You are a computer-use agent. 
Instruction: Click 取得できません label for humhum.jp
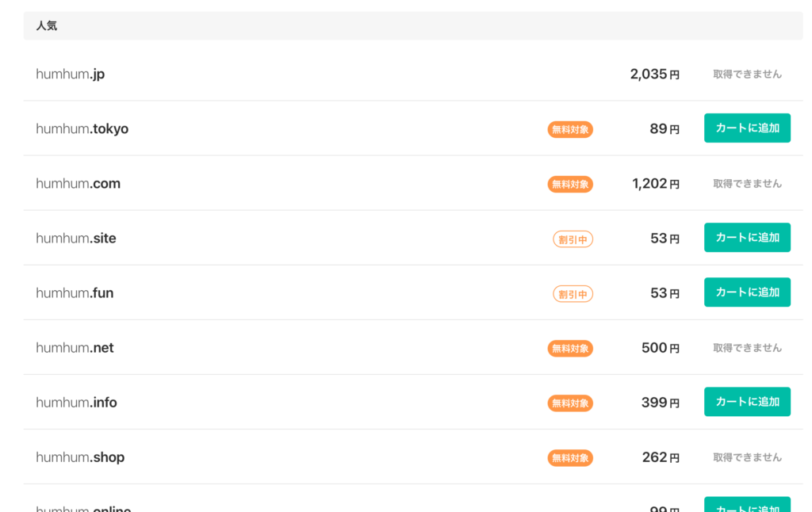click(747, 74)
